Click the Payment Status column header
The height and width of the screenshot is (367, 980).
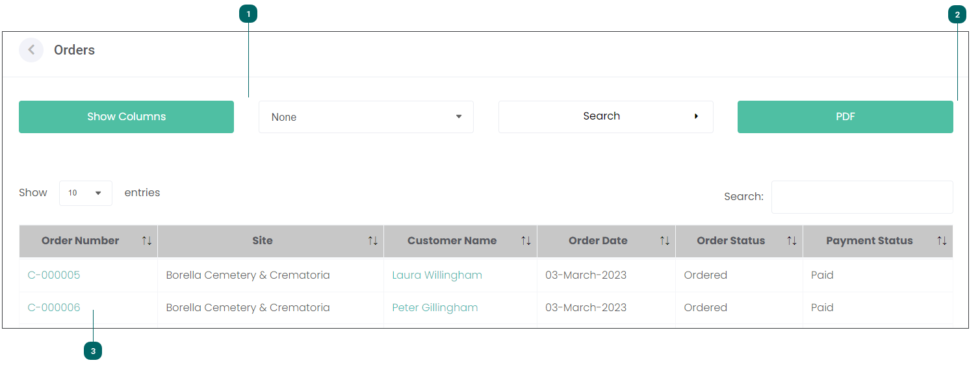878,241
